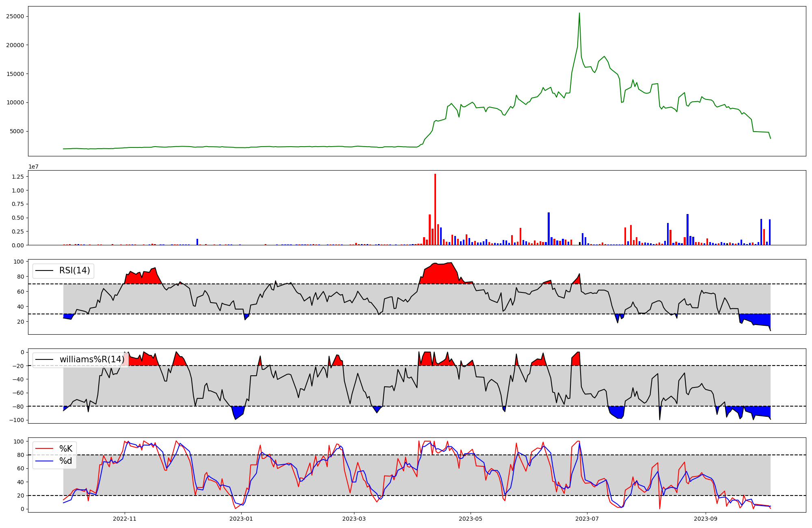Click the 2023-01 date label
812x528 pixels.
click(x=241, y=519)
